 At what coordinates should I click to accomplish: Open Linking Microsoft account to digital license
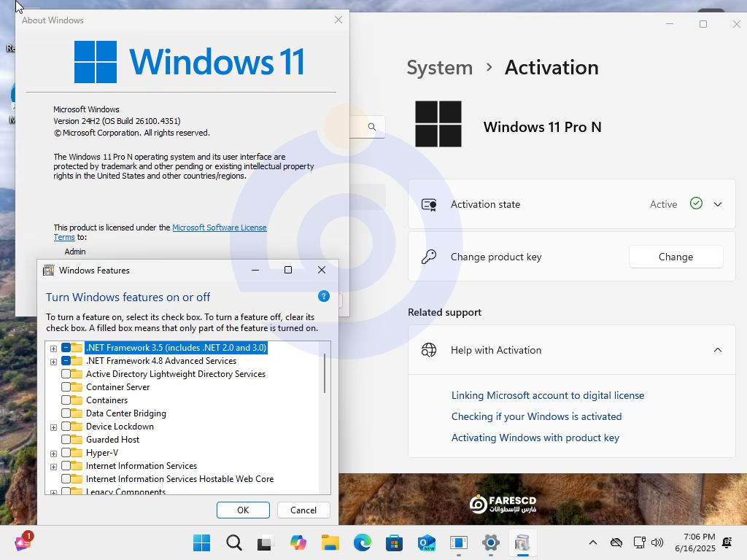pos(547,395)
